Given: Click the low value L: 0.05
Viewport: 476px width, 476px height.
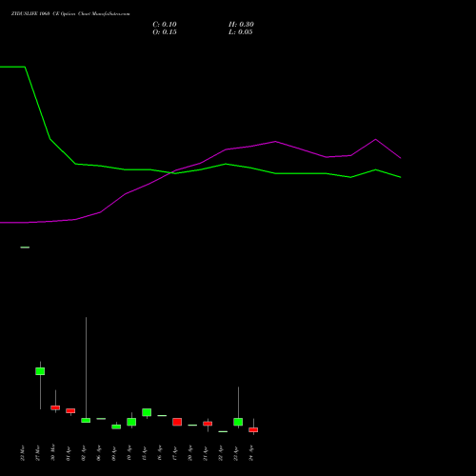Looking at the screenshot, I should pos(240,32).
